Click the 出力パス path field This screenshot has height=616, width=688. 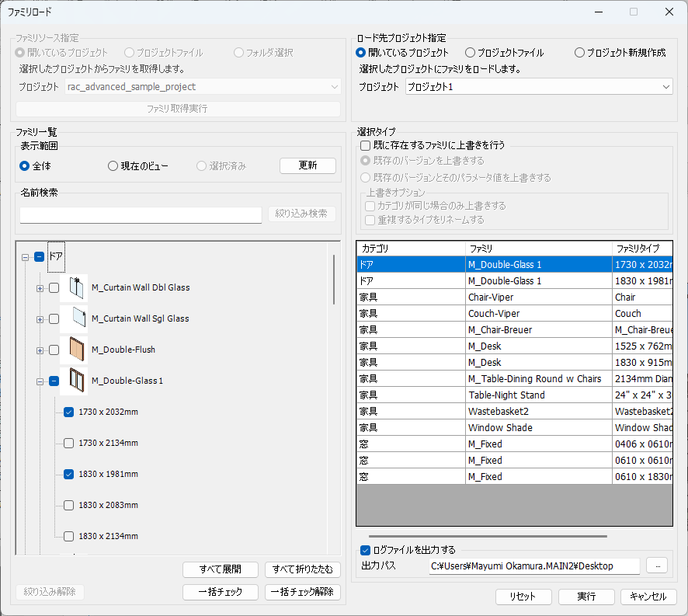tap(534, 566)
